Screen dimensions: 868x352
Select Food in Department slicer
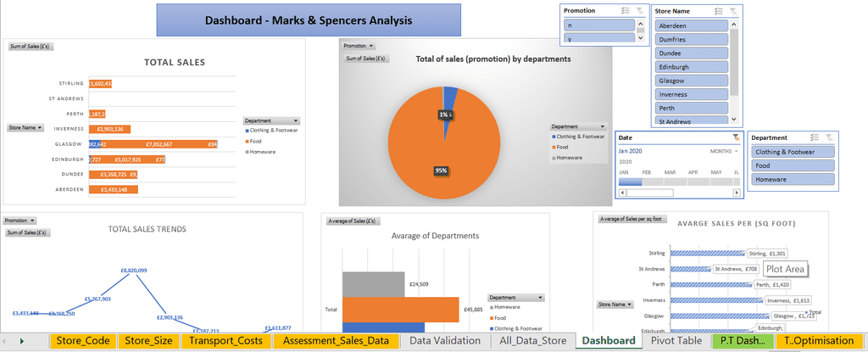coord(793,165)
